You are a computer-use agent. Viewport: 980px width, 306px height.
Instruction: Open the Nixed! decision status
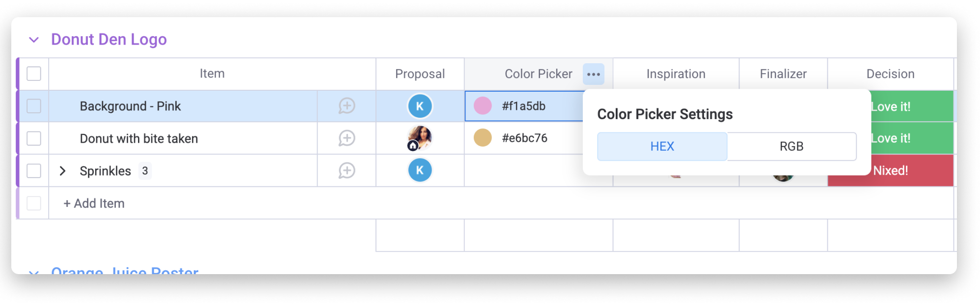pyautogui.click(x=890, y=171)
